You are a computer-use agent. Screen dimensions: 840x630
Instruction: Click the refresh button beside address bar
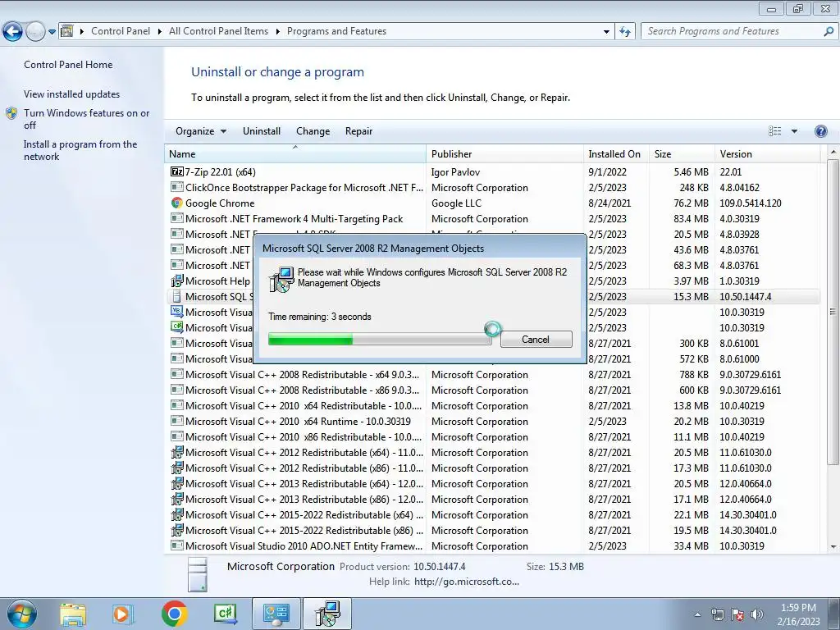point(624,32)
